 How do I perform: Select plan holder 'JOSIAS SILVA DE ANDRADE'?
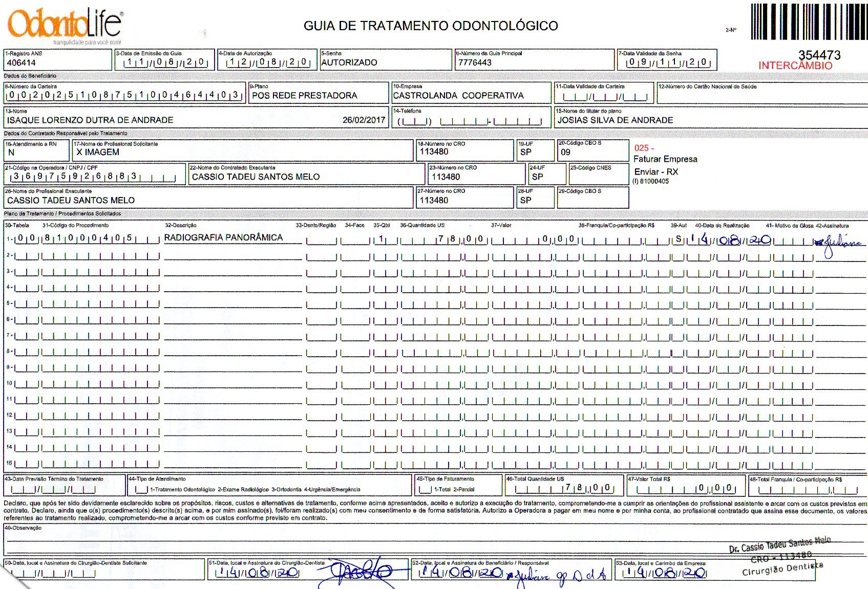(615, 120)
